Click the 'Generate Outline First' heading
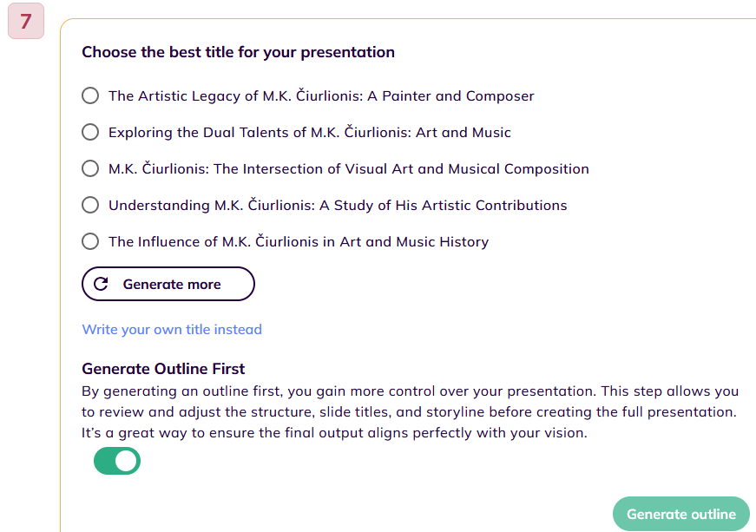This screenshot has width=756, height=532. [x=163, y=369]
